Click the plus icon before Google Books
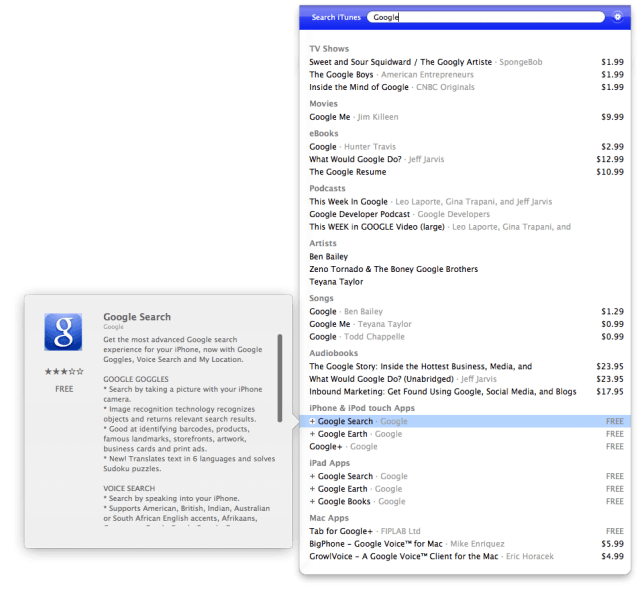The image size is (640, 589). click(312, 502)
